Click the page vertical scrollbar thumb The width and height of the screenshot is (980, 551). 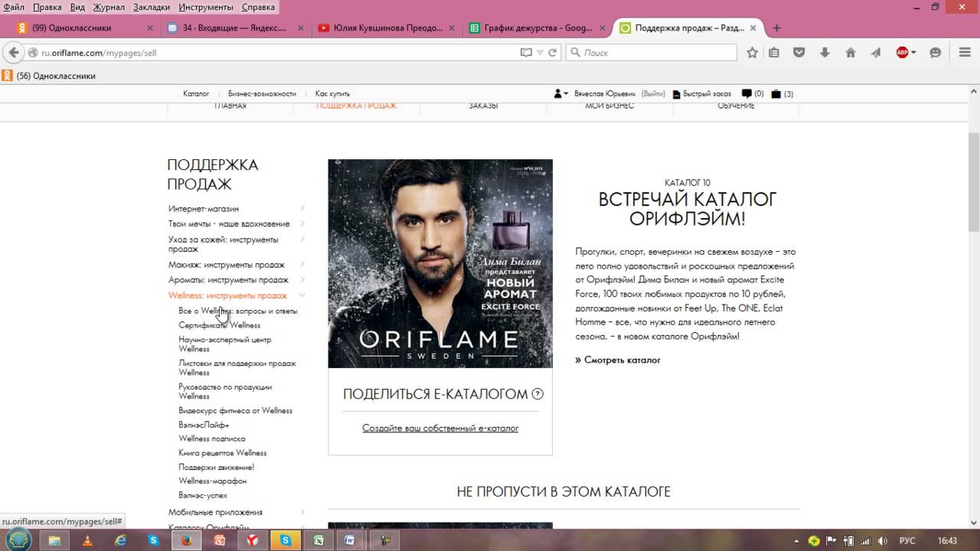(973, 181)
